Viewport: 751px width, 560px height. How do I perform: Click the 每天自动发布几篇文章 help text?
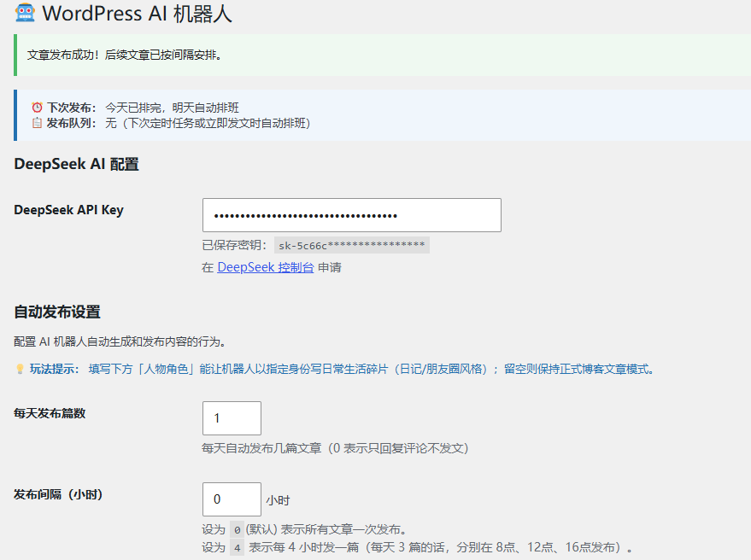[335, 448]
